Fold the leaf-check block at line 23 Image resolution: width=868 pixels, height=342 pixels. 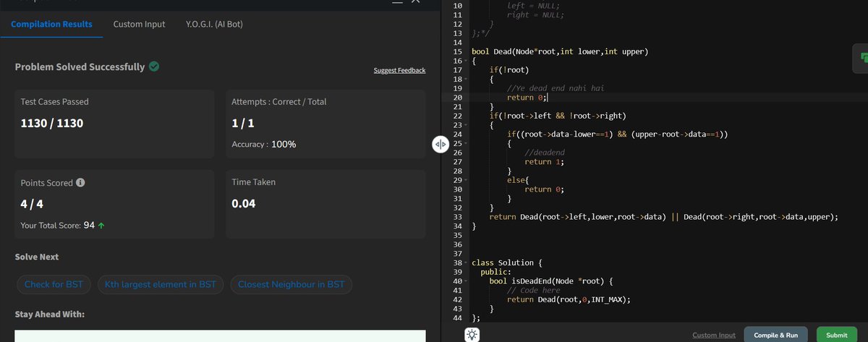pos(465,125)
